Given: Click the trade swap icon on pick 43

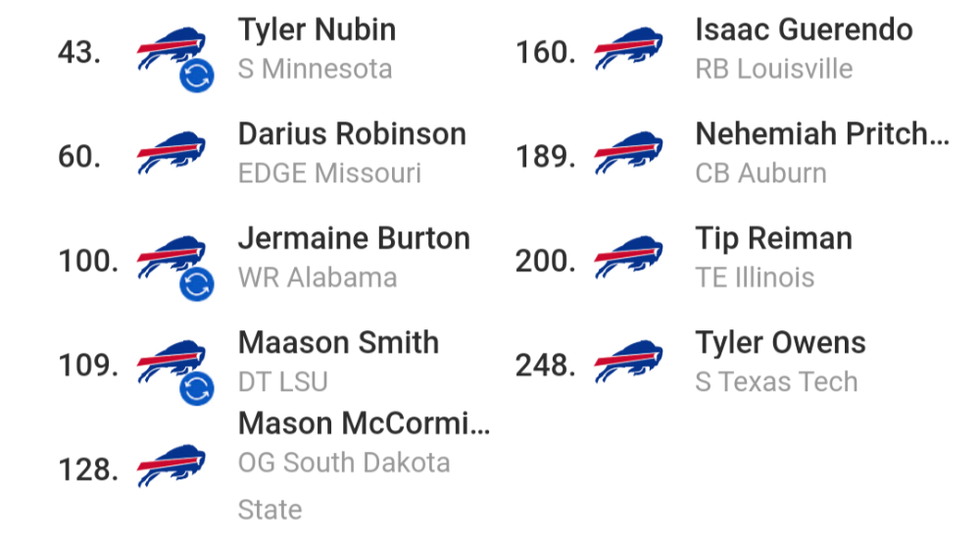Looking at the screenshot, I should pos(197,75).
